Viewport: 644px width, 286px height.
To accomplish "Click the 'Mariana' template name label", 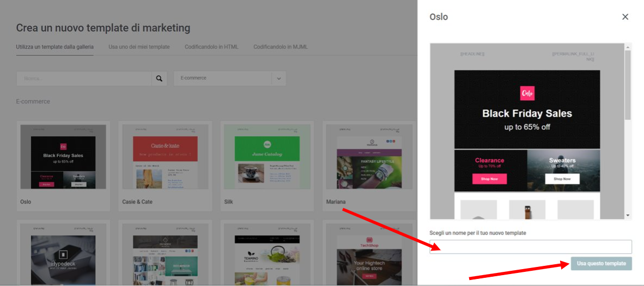I will pos(336,202).
